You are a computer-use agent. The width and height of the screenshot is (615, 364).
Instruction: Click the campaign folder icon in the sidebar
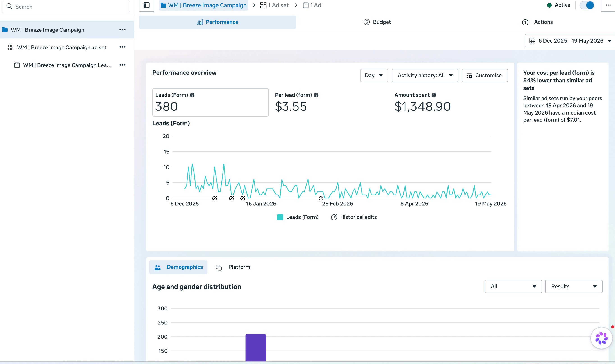click(x=5, y=30)
